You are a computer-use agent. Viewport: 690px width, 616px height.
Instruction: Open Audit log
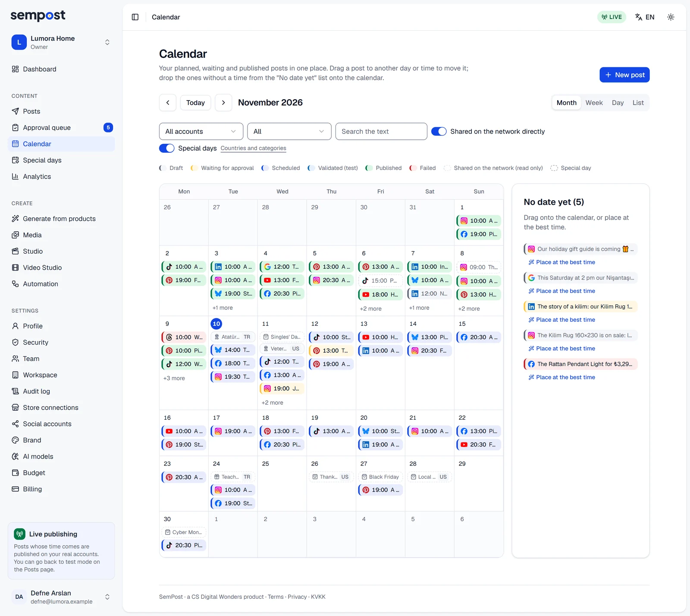61,391
